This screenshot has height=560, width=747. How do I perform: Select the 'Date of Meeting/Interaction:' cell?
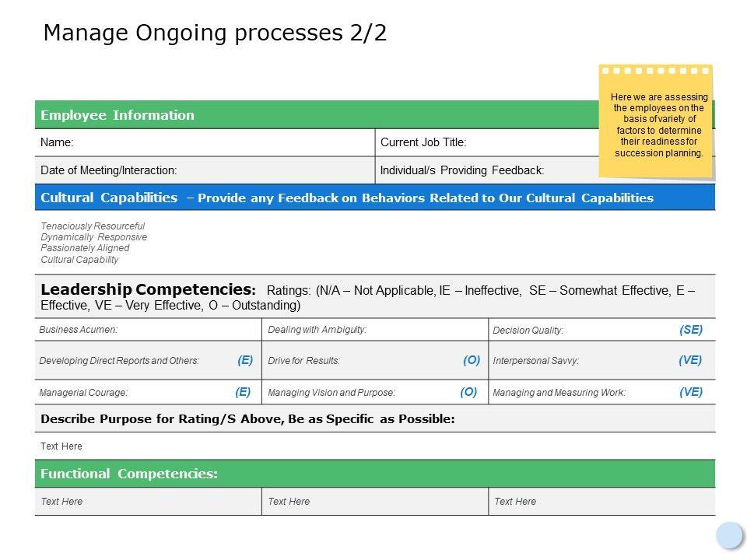click(205, 170)
